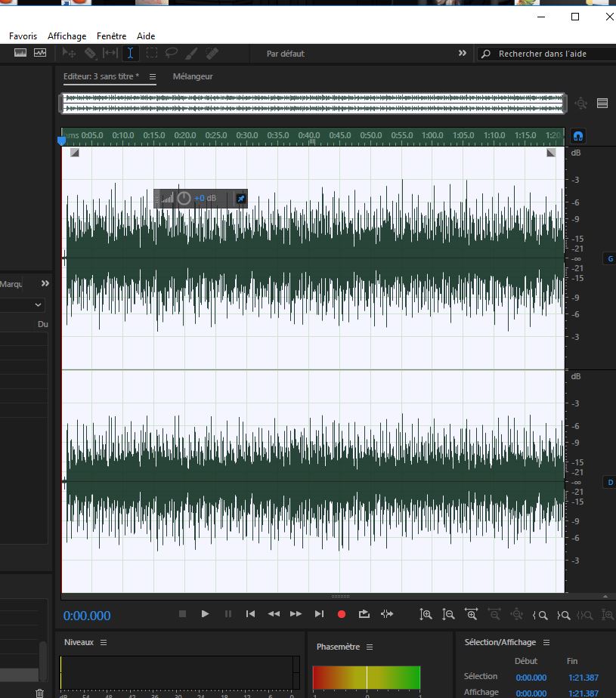Switch to the Mélangeur tab

[x=193, y=76]
